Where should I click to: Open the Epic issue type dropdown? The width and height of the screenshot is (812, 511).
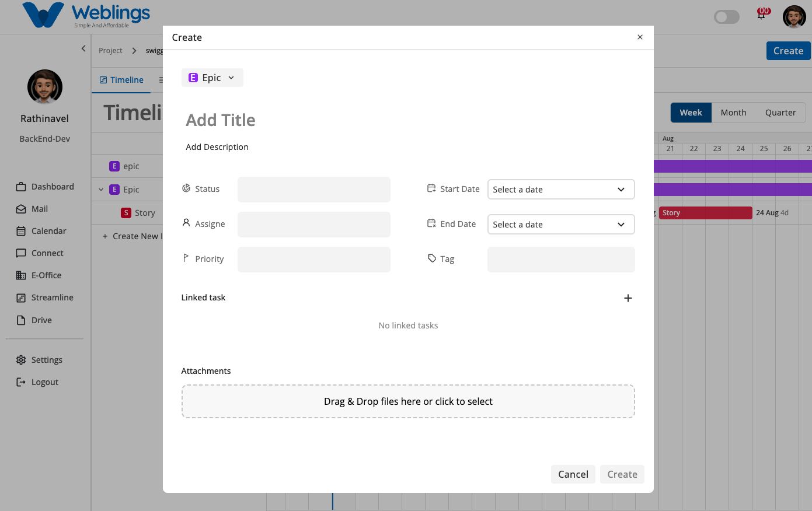coord(212,78)
